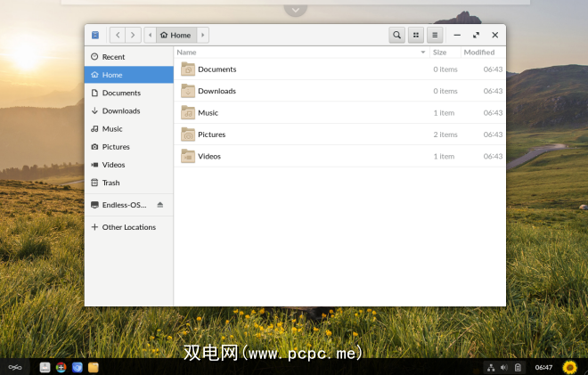The image size is (588, 375).
Task: Open the blue browser taskbar icon
Action: 78,368
